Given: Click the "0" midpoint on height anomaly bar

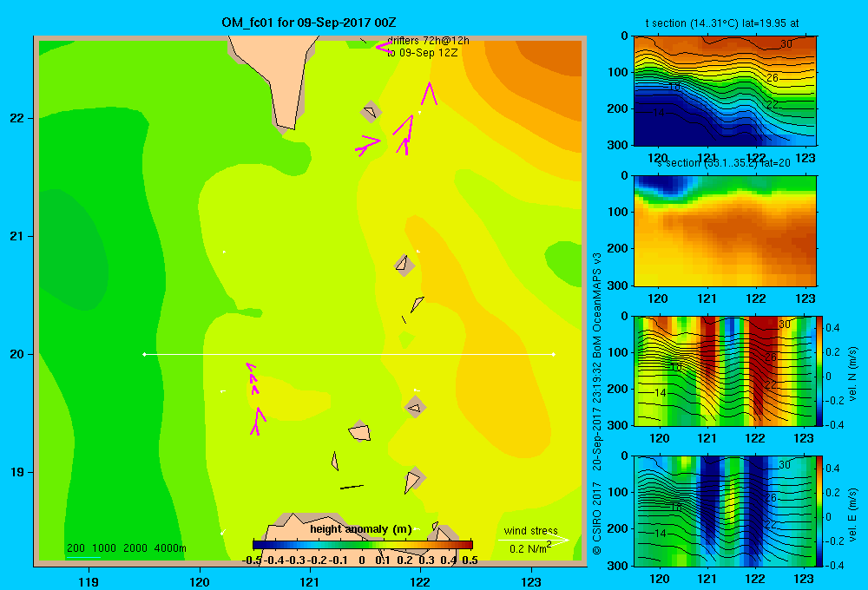Looking at the screenshot, I should (361, 560).
